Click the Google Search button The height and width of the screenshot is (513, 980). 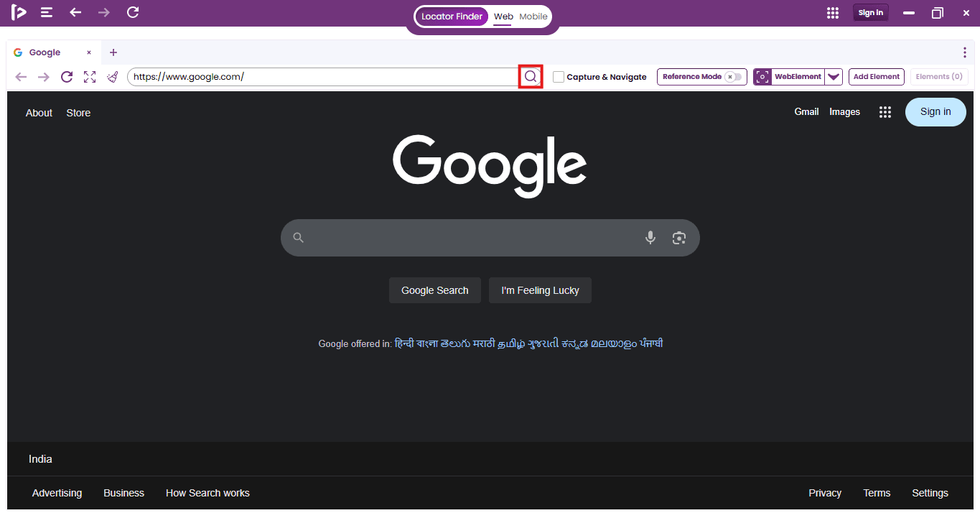click(435, 290)
